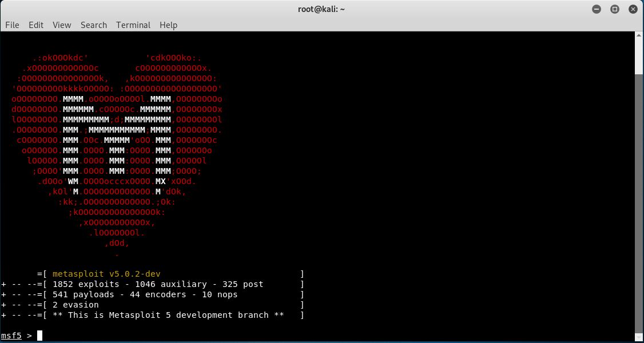644x343 pixels.
Task: Open the Terminal menu
Action: pos(133,25)
